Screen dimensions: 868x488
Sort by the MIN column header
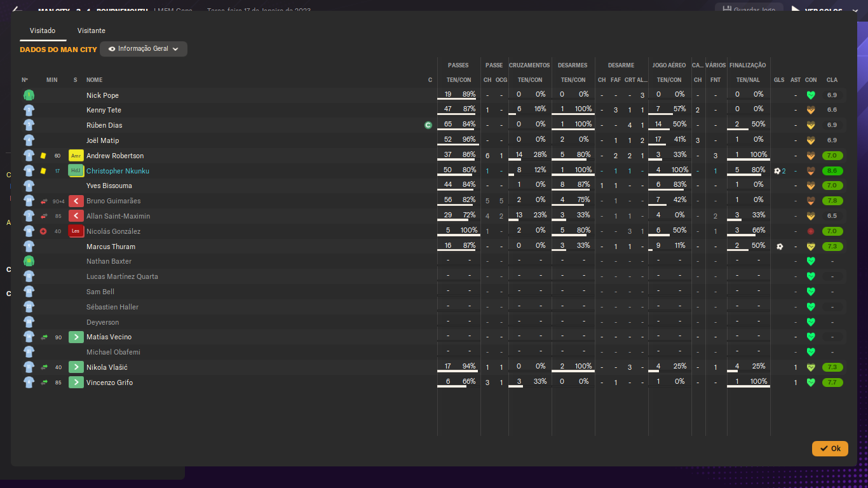click(x=52, y=80)
